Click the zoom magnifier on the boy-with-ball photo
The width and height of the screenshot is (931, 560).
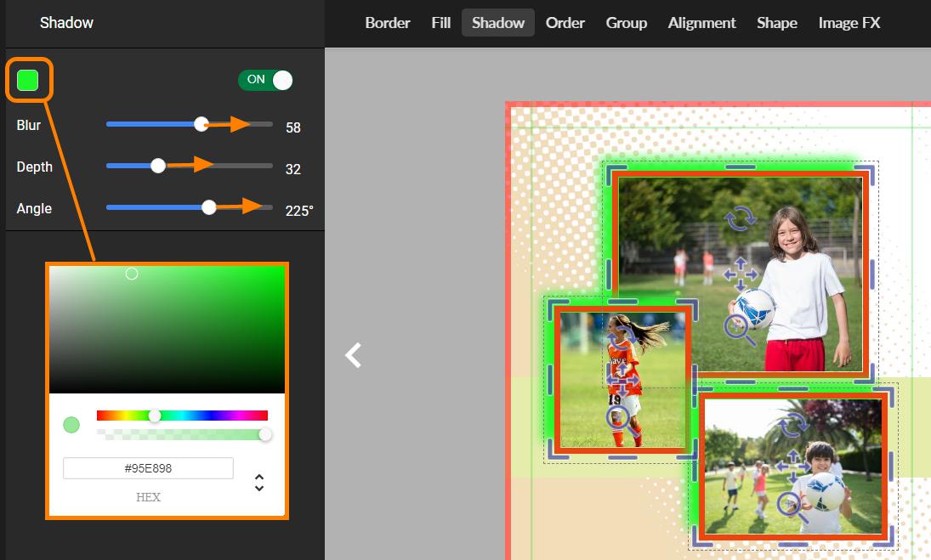click(792, 508)
